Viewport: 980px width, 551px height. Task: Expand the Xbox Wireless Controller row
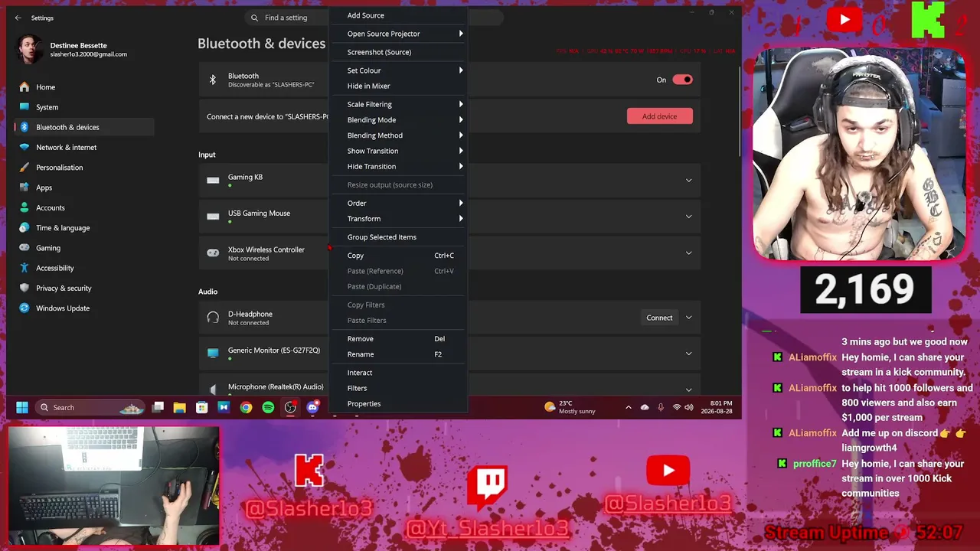[688, 253]
